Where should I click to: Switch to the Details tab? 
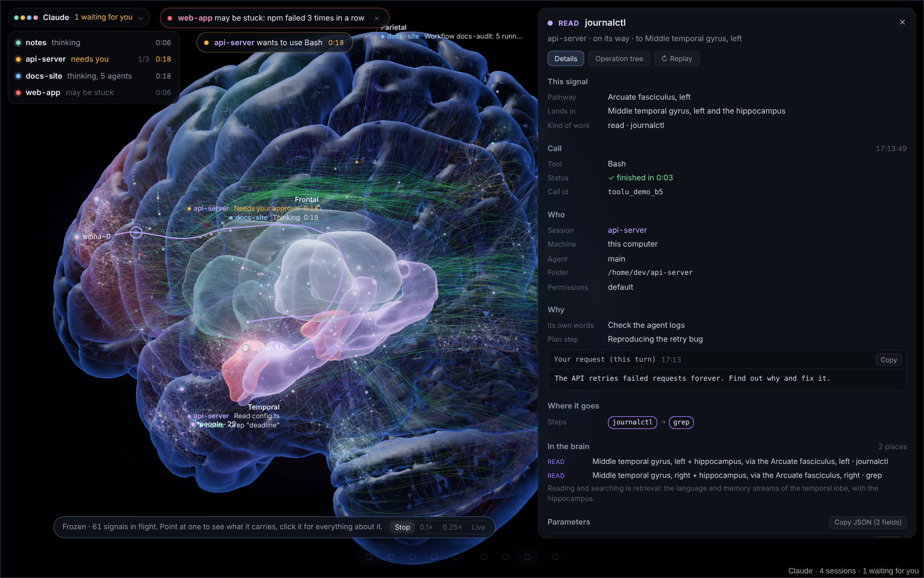click(x=566, y=59)
